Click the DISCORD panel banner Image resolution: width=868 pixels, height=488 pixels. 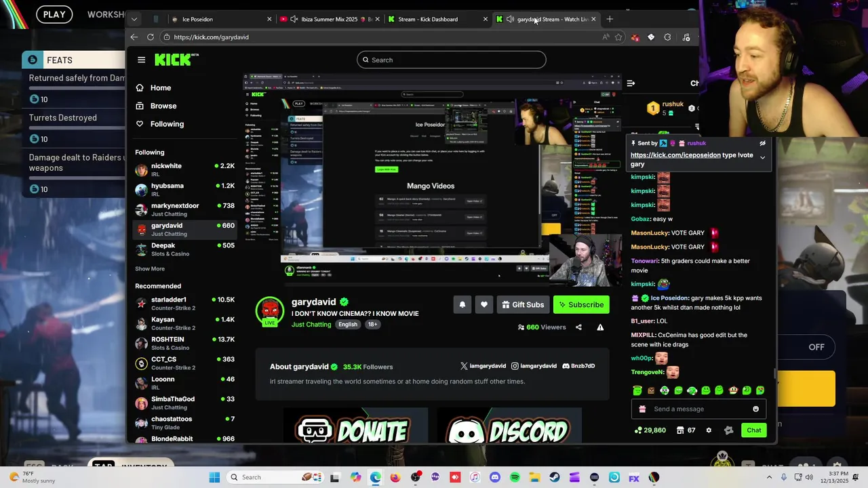tap(509, 426)
